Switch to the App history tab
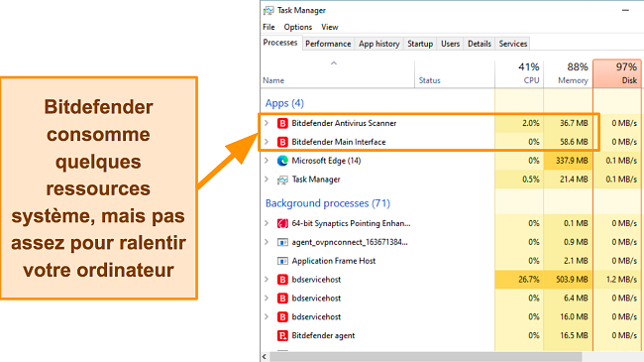The height and width of the screenshot is (362, 644). [x=378, y=44]
